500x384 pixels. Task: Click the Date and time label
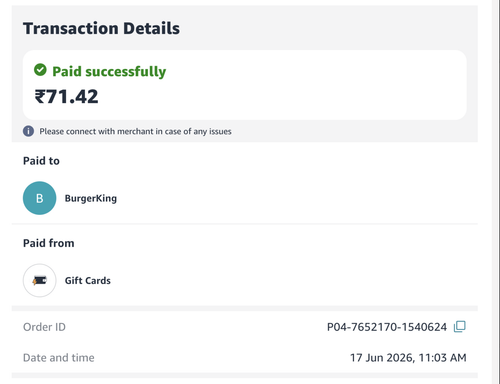(59, 358)
